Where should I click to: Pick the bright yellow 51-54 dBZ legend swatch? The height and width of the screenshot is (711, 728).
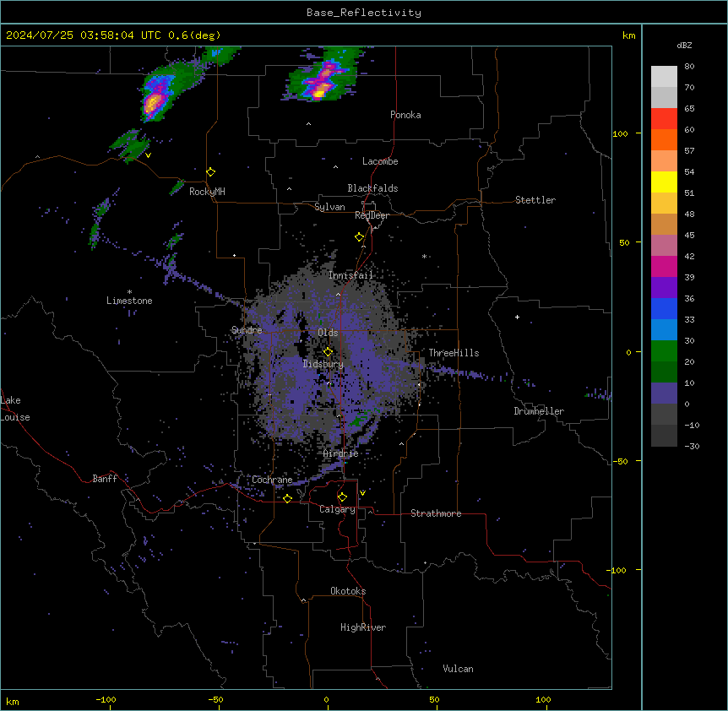tap(664, 182)
